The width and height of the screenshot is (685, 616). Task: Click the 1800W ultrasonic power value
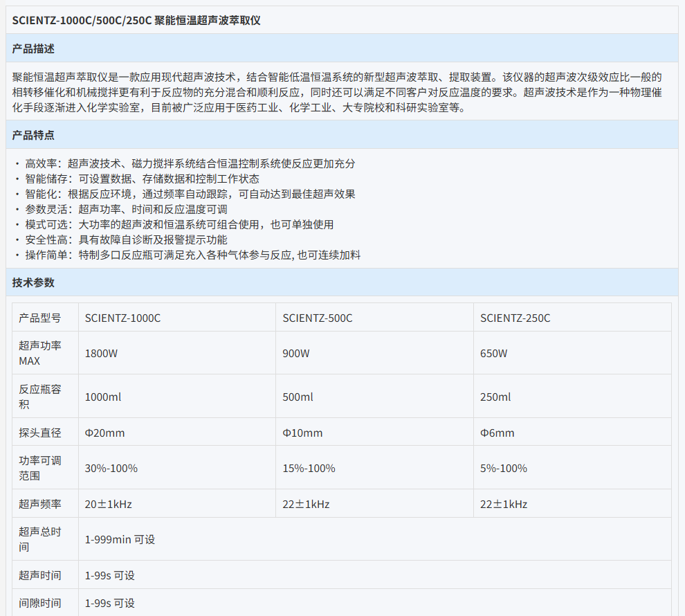pos(101,354)
